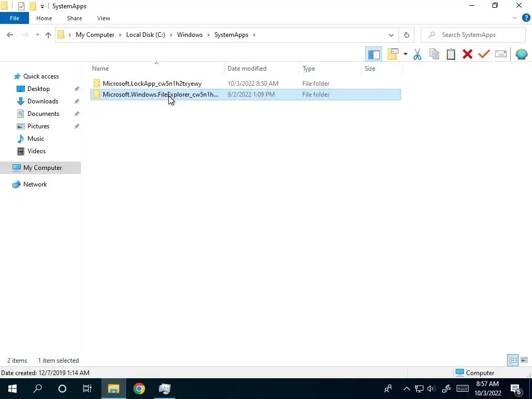The image size is (532, 399).
Task: Select the Microsoft.Windows.FileExplorer folder row
Action: point(246,95)
